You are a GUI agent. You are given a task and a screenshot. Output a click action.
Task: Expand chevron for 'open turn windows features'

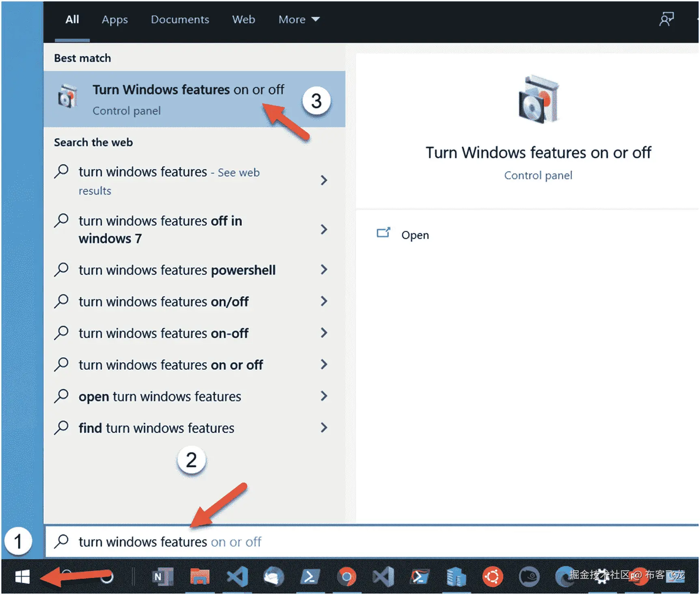click(324, 396)
